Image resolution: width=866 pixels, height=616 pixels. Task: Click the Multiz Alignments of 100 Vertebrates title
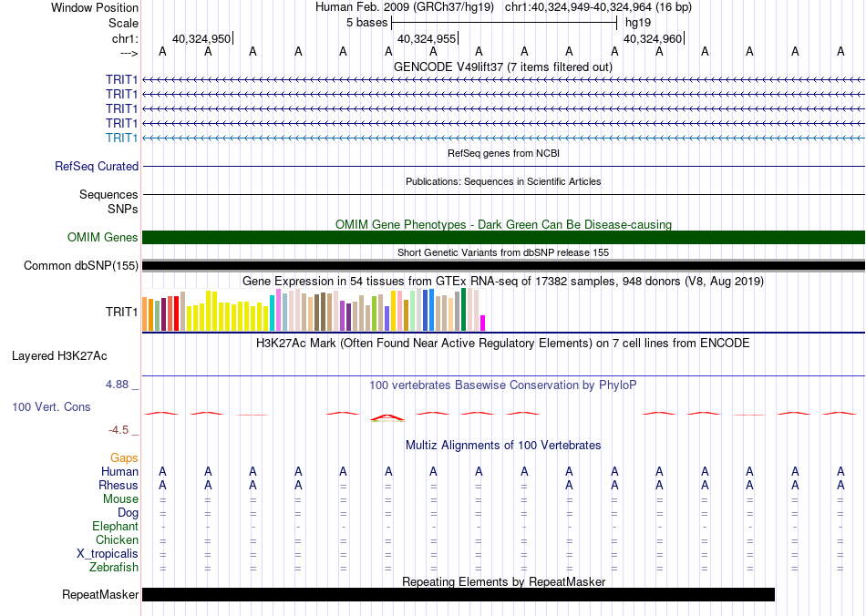503,446
